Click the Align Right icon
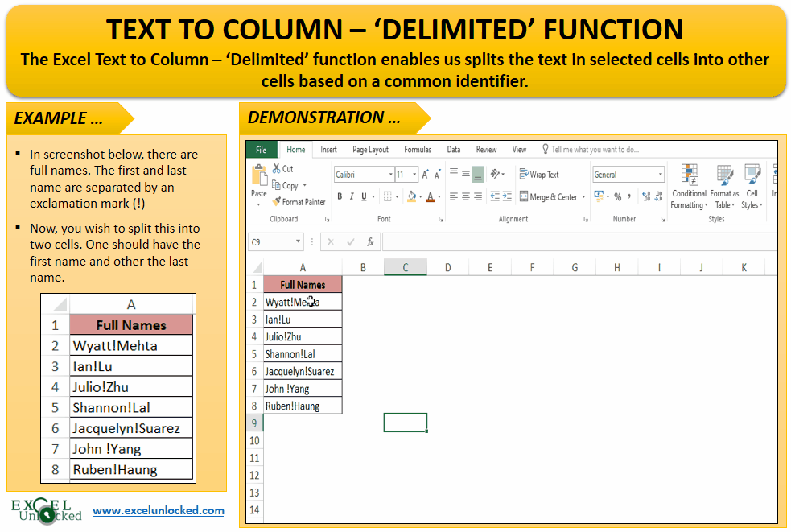This screenshot has width=791, height=532. pos(478,196)
